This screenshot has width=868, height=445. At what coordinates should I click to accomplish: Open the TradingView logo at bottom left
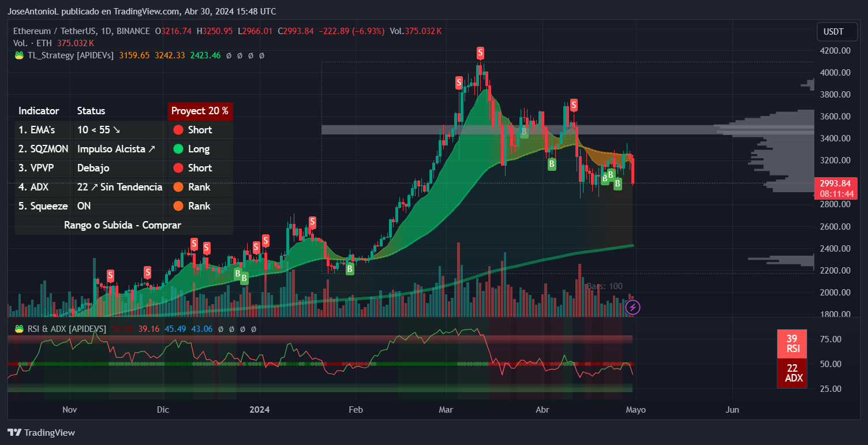41,432
